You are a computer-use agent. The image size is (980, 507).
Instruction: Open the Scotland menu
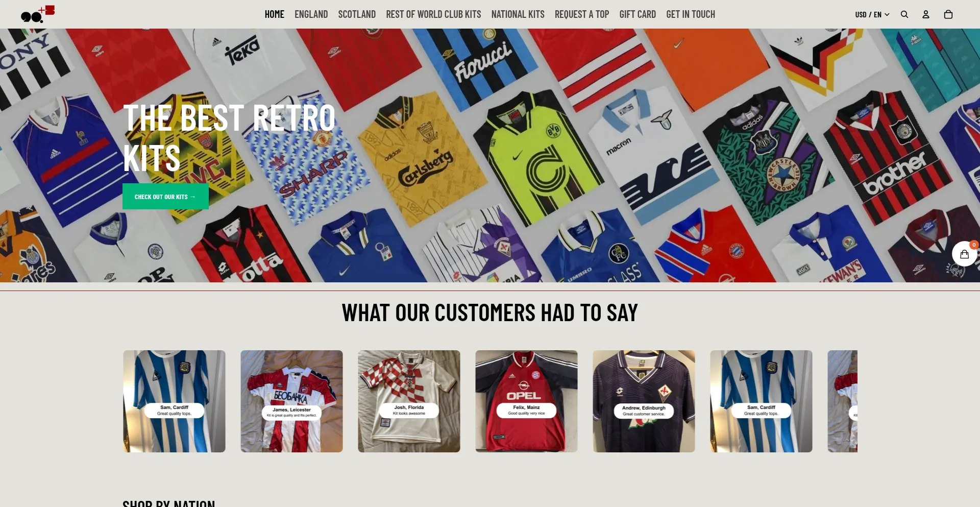(x=357, y=14)
